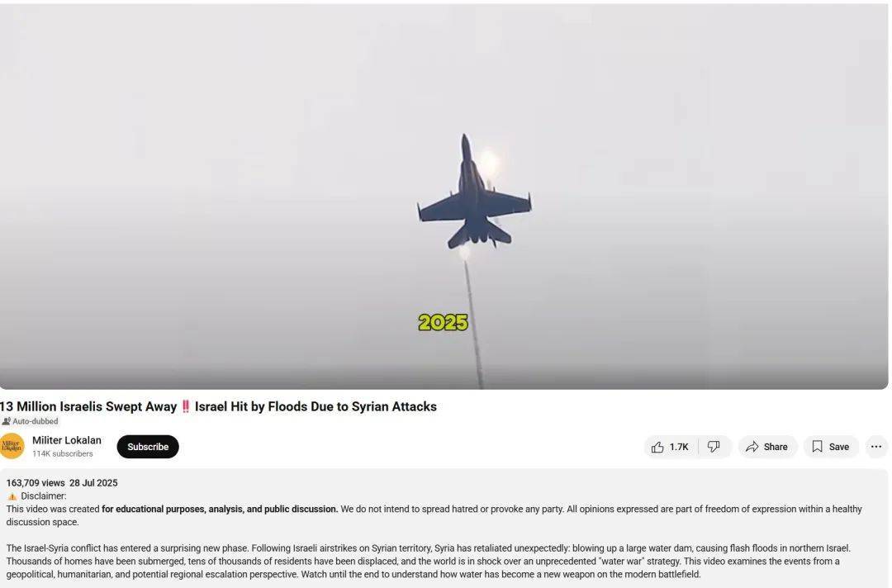
Task: Click the Share arrow icon
Action: point(752,447)
